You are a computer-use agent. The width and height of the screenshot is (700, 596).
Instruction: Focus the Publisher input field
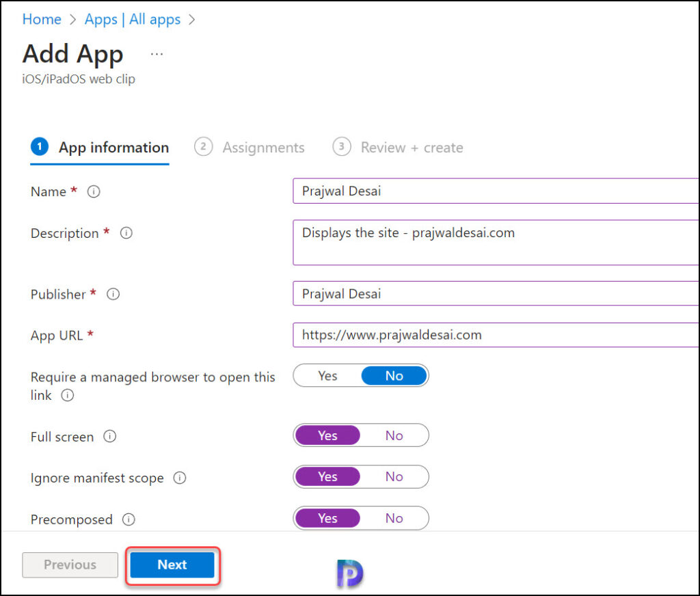(x=496, y=294)
